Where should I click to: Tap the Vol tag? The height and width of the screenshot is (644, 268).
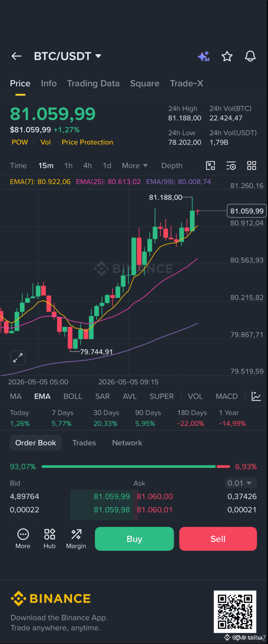click(45, 142)
